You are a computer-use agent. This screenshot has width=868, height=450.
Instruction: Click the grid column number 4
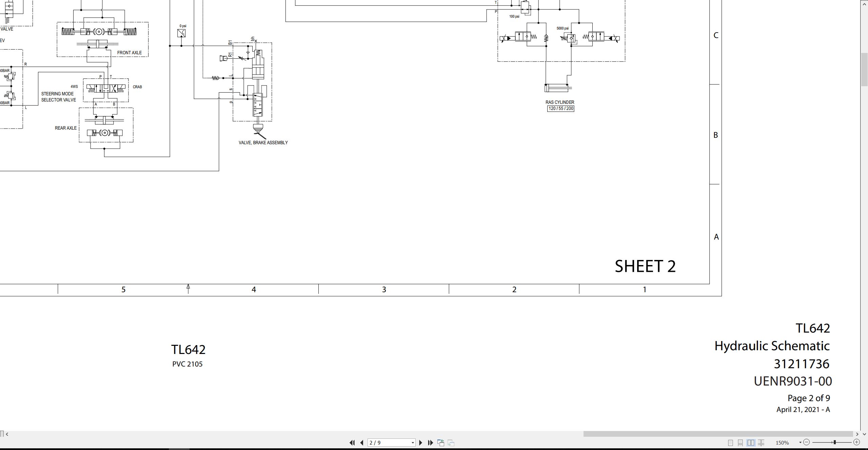[254, 289]
